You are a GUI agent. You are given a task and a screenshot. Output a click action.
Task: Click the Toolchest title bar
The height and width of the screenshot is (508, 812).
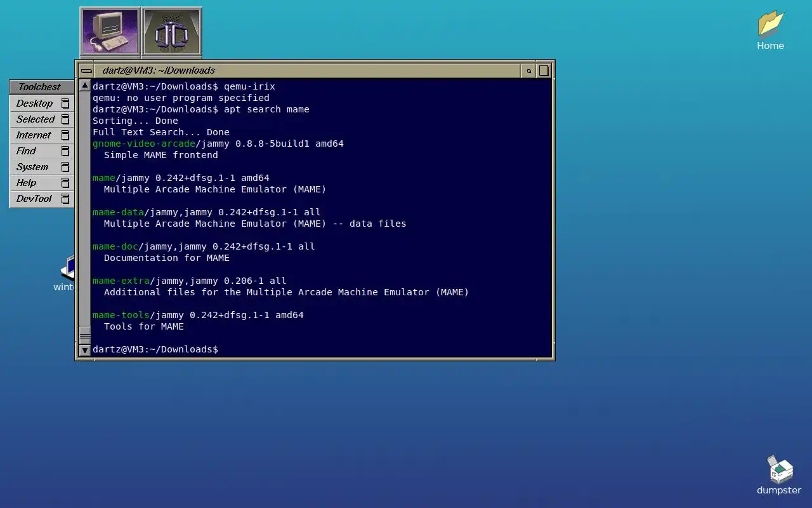click(42, 87)
